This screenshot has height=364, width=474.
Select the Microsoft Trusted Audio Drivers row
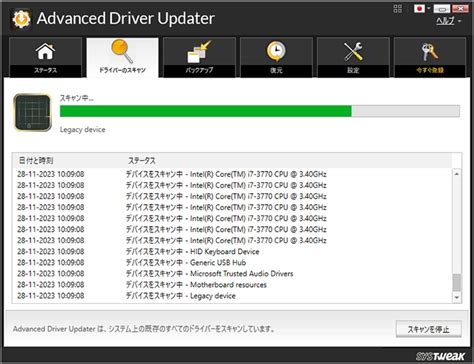(x=233, y=274)
